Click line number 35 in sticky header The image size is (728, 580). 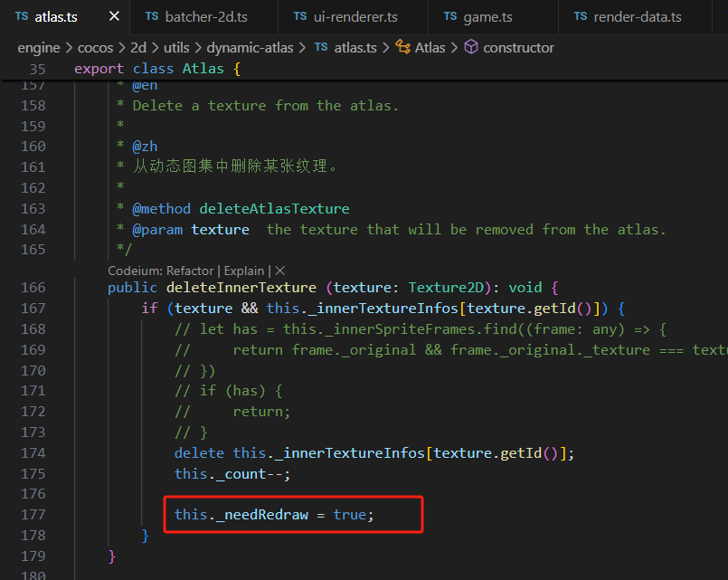pos(38,69)
